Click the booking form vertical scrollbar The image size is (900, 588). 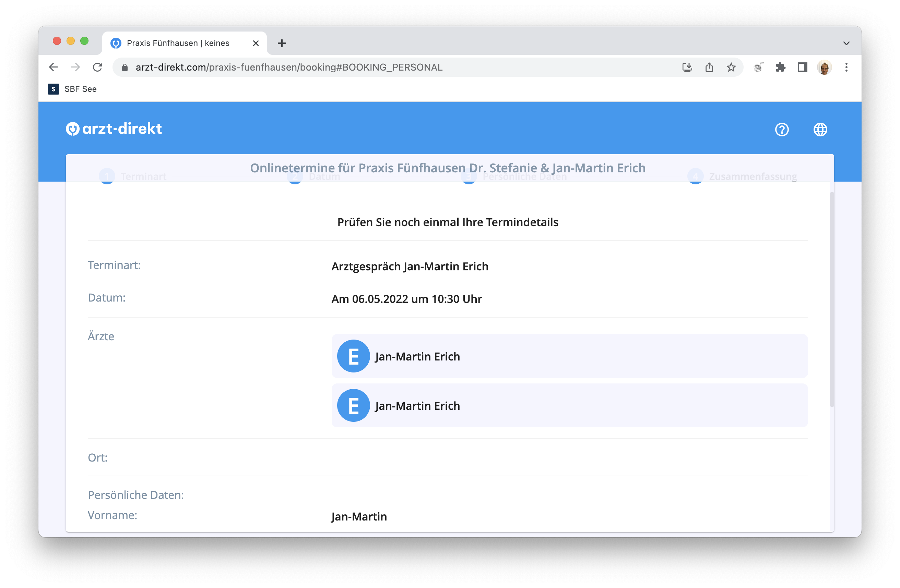coord(831,299)
